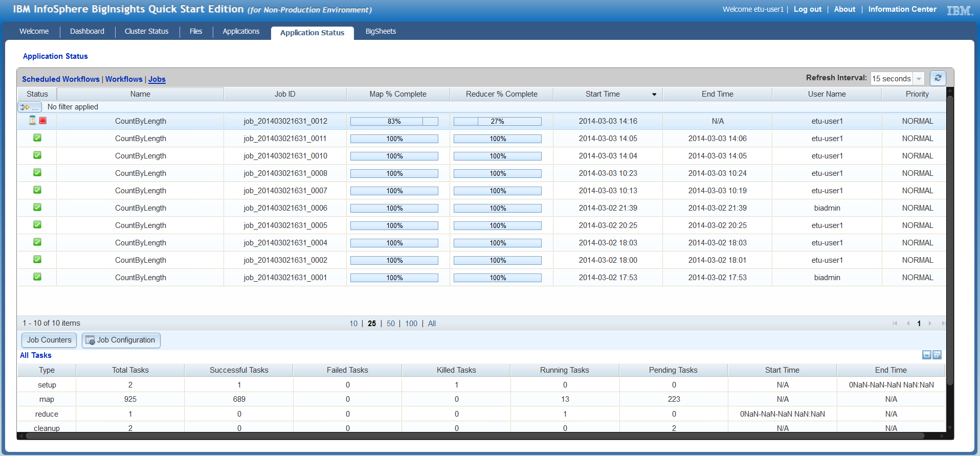Show 50 items per page

tap(391, 324)
